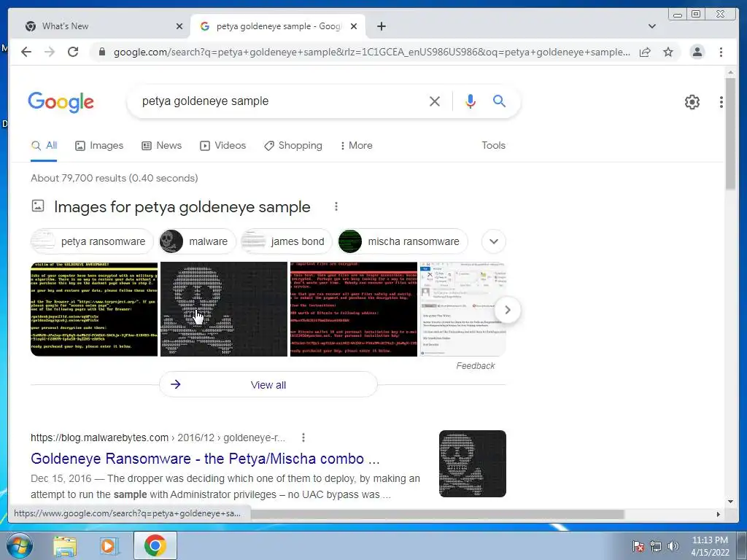The width and height of the screenshot is (747, 560).
Task: Open Action Center flag in tray
Action: click(638, 546)
